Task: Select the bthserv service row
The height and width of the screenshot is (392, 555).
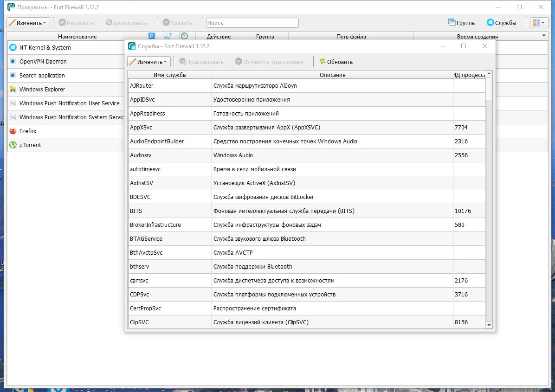Action: pos(307,266)
